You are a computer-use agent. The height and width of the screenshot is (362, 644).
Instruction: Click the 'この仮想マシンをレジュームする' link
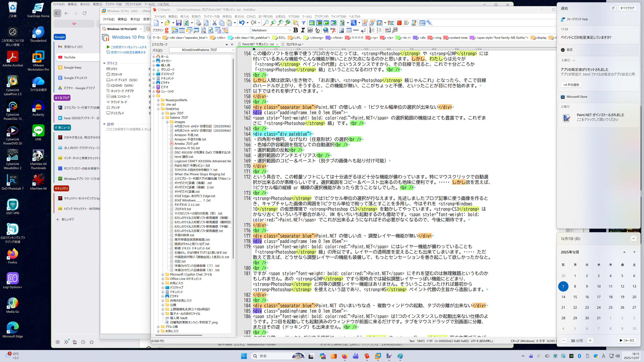coord(129,47)
